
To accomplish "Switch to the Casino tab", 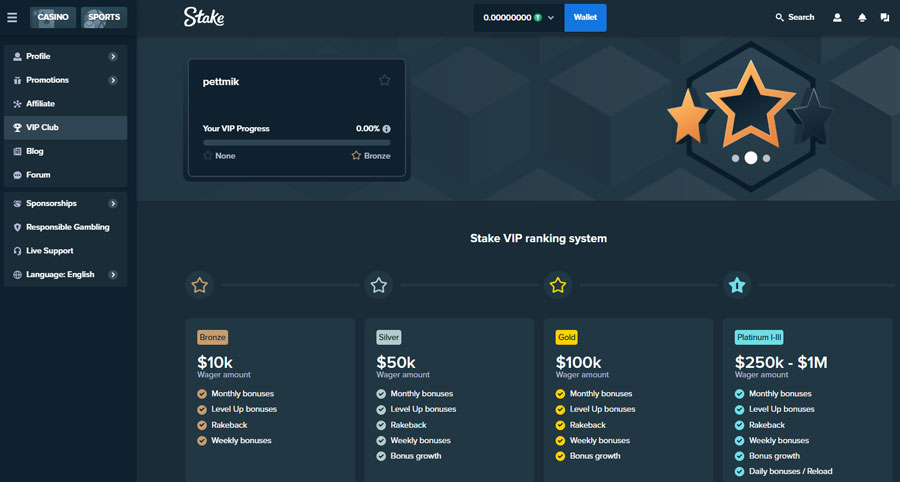I will 53,17.
